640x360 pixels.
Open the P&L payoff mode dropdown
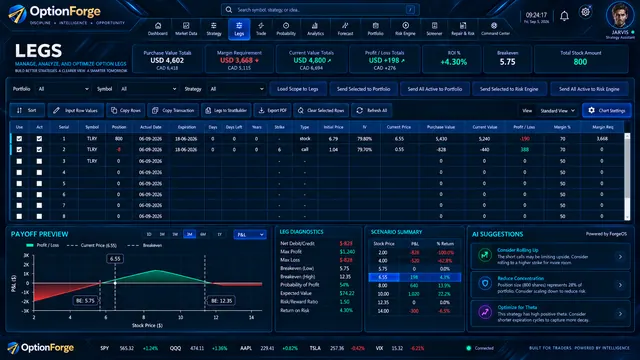click(x=250, y=234)
